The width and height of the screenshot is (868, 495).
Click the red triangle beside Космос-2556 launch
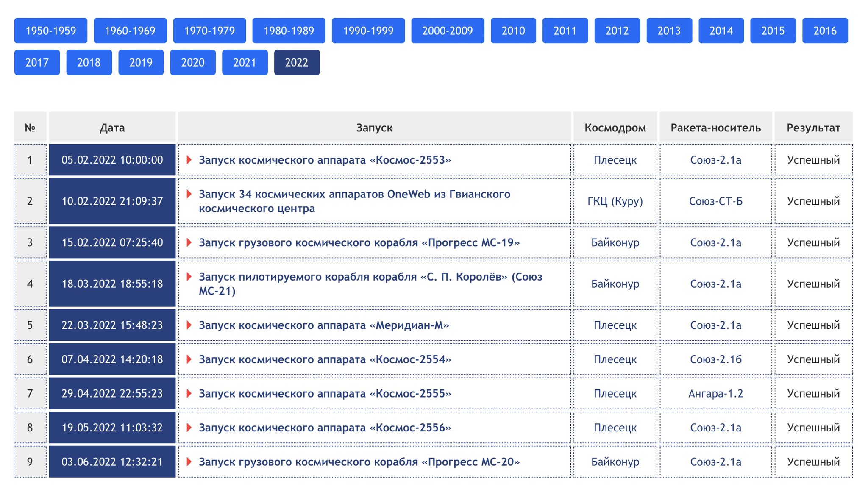pos(189,428)
